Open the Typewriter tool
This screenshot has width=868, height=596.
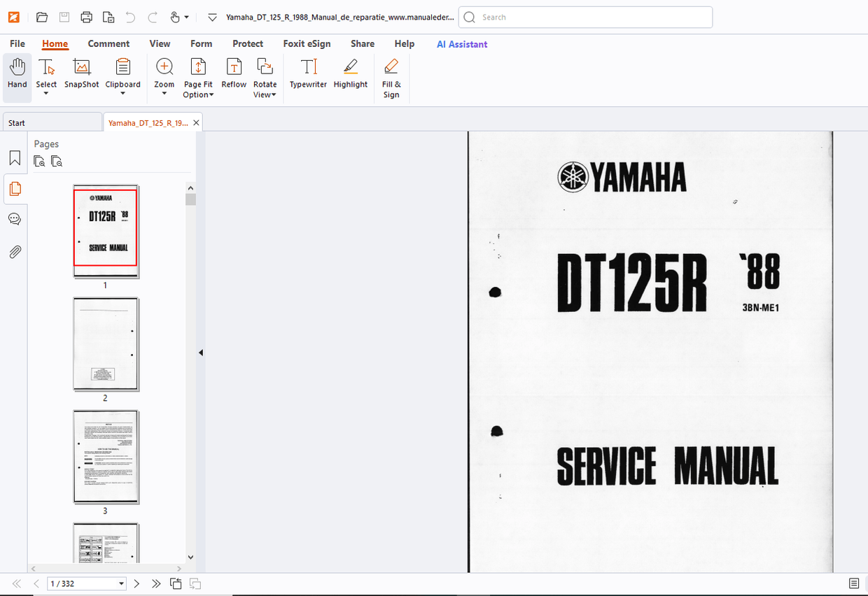[308, 73]
